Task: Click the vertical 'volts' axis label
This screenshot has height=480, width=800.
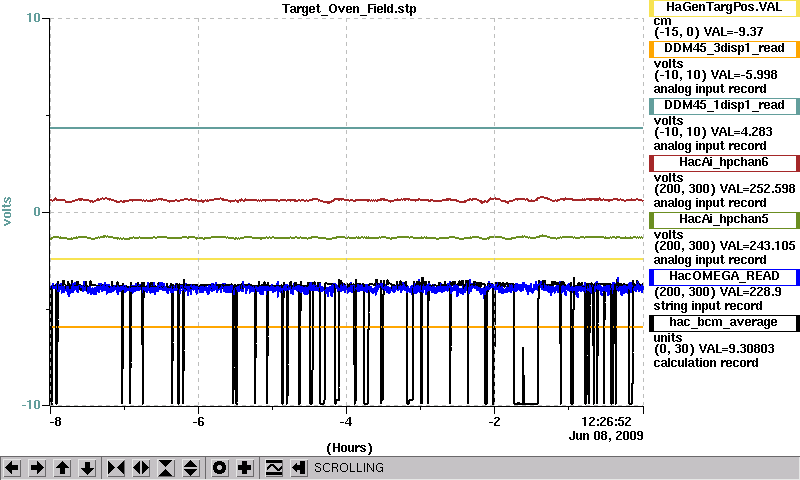Action: [7, 211]
